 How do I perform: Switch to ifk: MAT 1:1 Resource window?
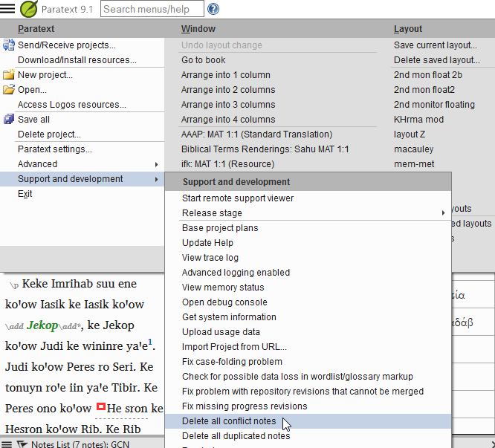[227, 164]
